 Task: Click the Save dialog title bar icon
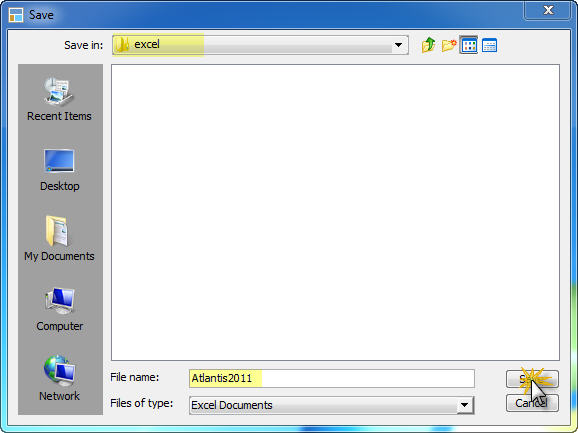coord(16,15)
